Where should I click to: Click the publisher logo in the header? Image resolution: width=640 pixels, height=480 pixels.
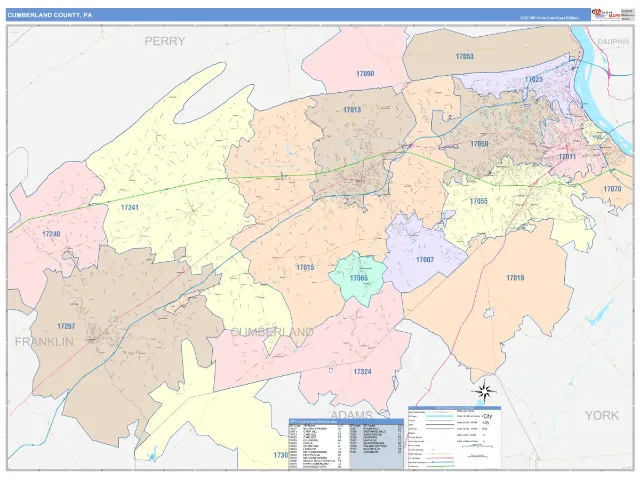(x=606, y=15)
